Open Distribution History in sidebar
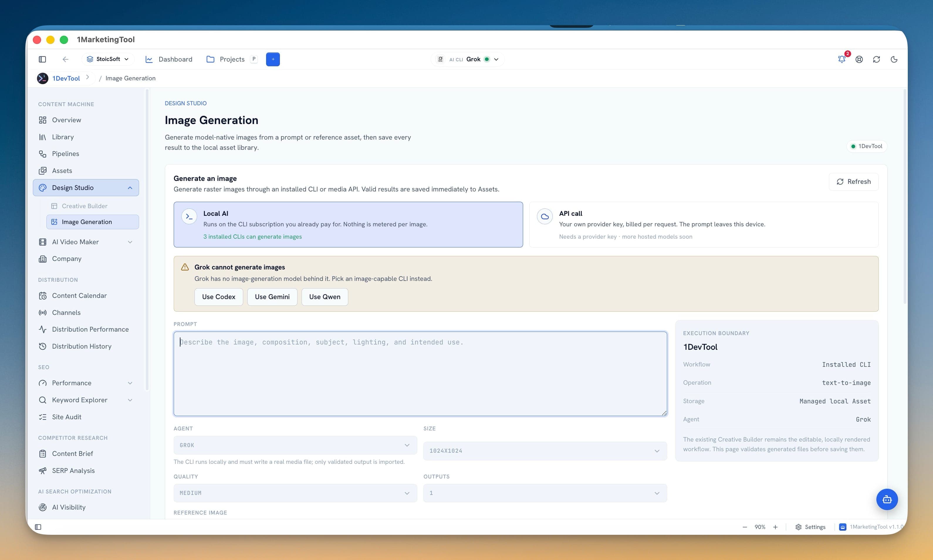Image resolution: width=933 pixels, height=560 pixels. (x=86, y=346)
